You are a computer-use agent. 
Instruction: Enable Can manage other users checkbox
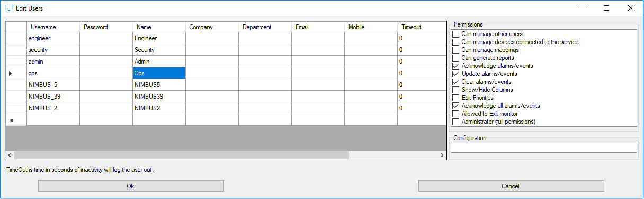(455, 34)
